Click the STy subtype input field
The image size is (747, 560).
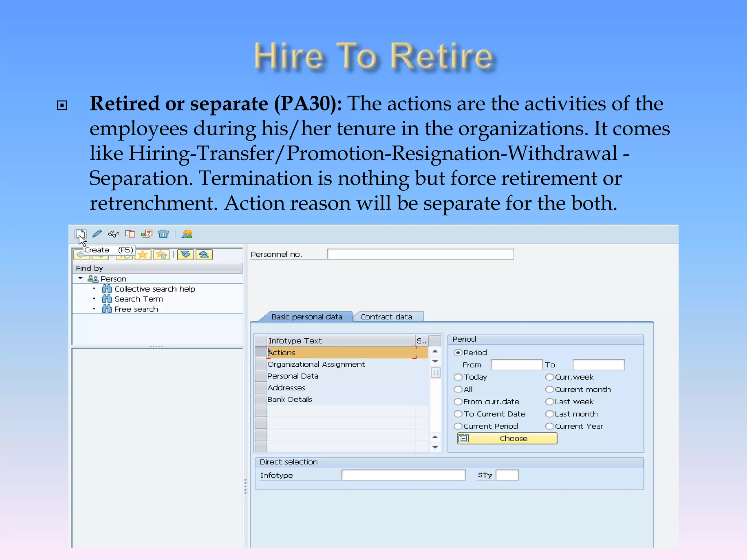[507, 475]
